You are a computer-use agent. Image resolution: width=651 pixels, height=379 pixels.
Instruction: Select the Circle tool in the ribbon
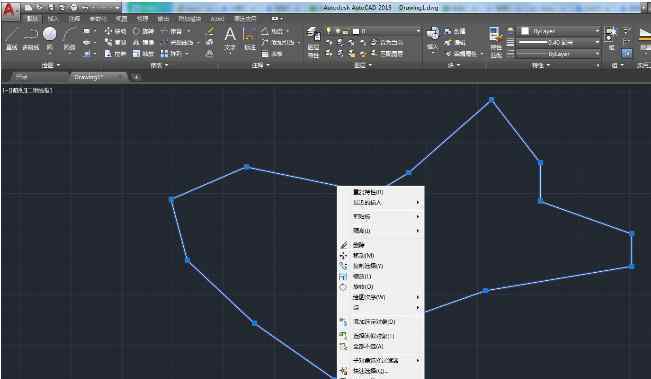click(49, 34)
